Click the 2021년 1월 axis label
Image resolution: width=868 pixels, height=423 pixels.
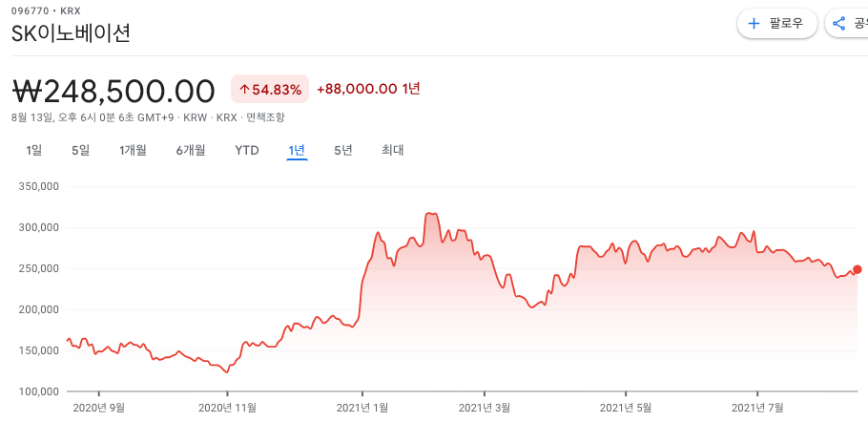click(362, 408)
